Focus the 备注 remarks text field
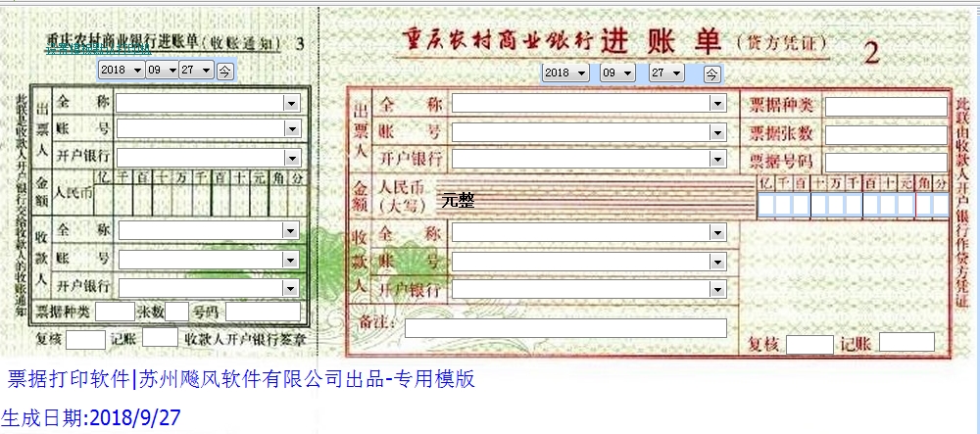Viewport: 980px width, 434px height. [565, 328]
